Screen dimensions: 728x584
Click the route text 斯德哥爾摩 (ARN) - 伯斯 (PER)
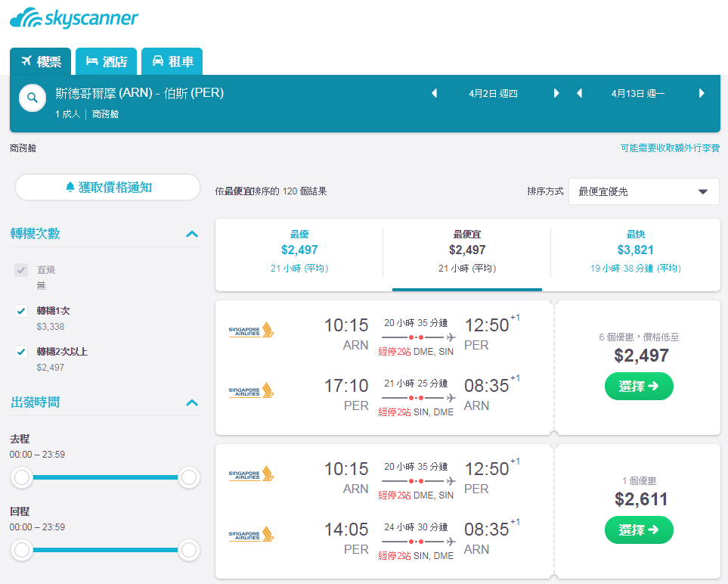[139, 93]
